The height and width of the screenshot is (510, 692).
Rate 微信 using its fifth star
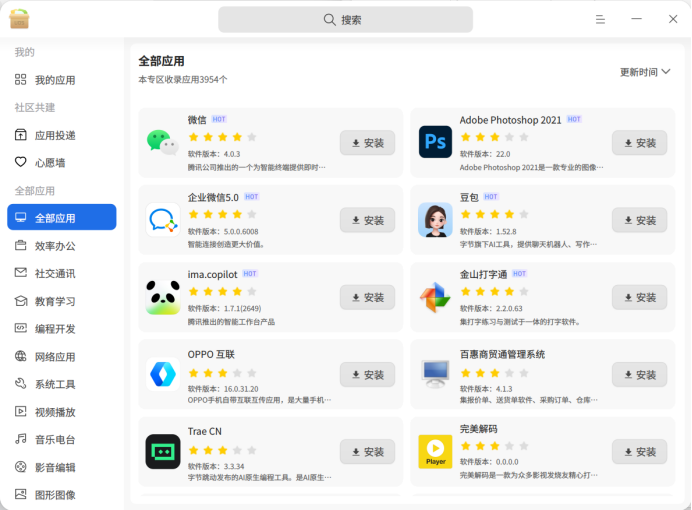click(252, 137)
